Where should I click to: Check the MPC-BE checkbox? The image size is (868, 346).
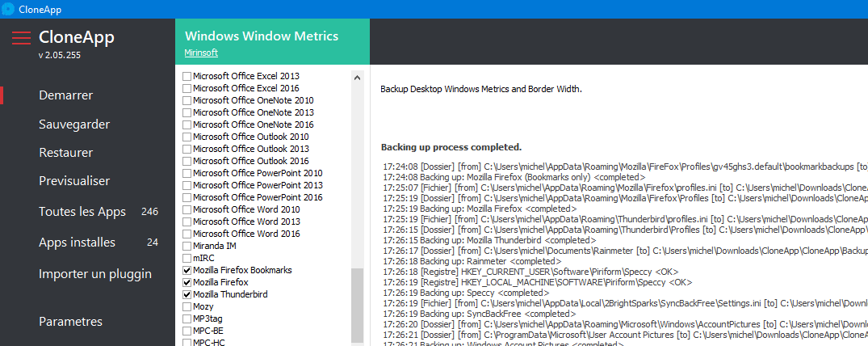[x=187, y=331]
